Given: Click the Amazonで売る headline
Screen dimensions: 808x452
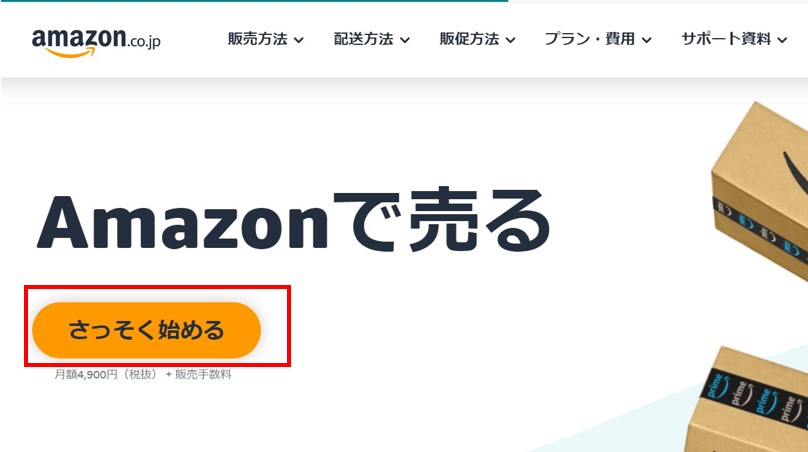Looking at the screenshot, I should click(x=294, y=223).
